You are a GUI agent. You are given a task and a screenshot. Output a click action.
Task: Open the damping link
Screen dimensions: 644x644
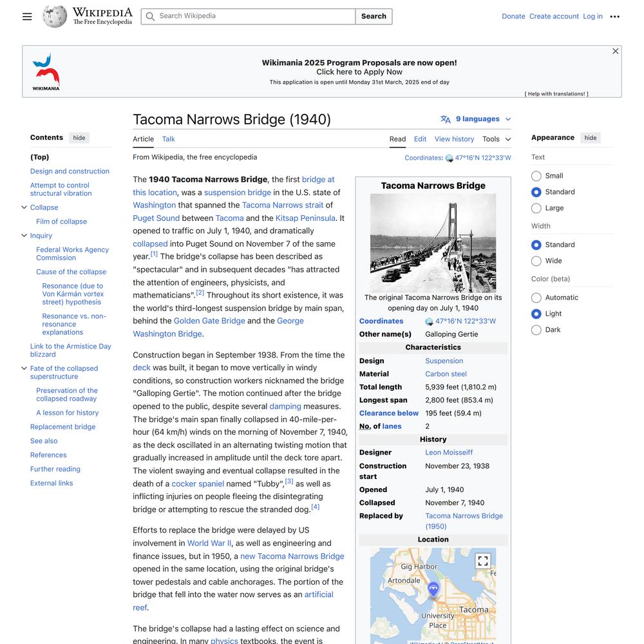[x=285, y=406]
